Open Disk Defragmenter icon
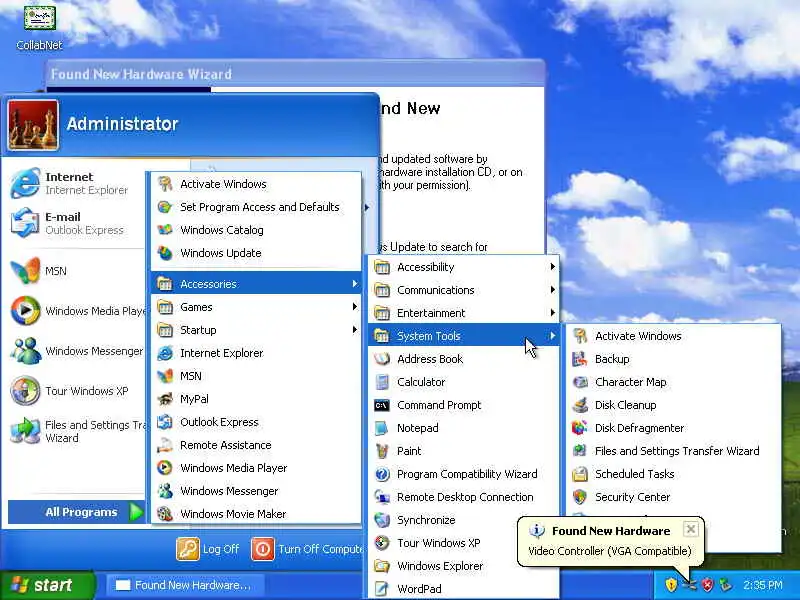Viewport: 800px width, 600px height. (580, 428)
